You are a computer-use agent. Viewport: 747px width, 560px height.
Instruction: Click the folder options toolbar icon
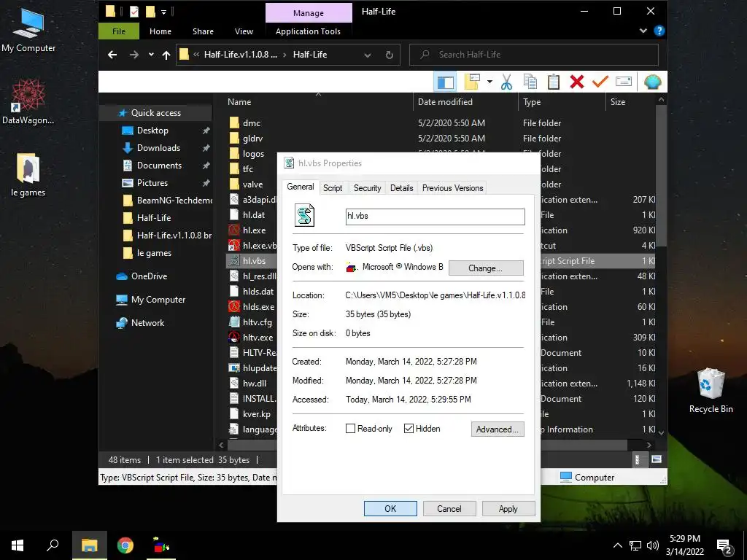[472, 82]
